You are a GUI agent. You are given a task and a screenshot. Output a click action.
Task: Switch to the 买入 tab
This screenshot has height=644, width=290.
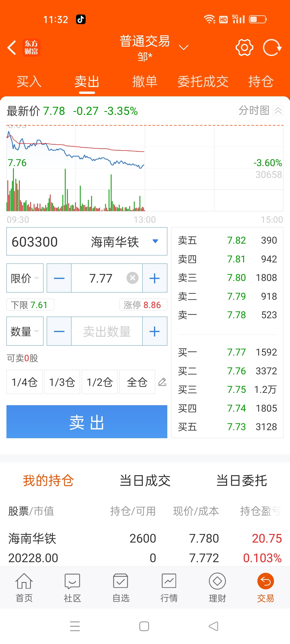(29, 82)
